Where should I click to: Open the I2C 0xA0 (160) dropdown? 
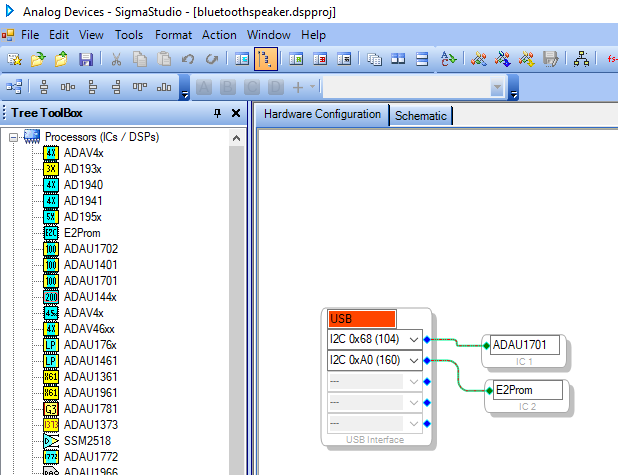[413, 360]
